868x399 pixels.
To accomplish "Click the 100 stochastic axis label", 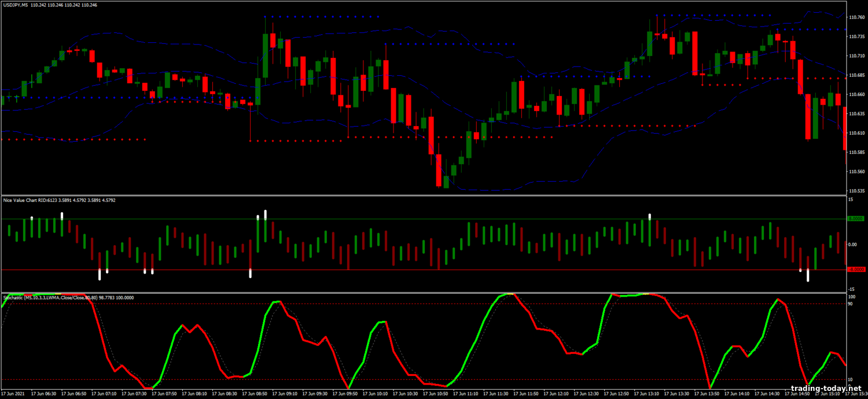I will (x=851, y=297).
